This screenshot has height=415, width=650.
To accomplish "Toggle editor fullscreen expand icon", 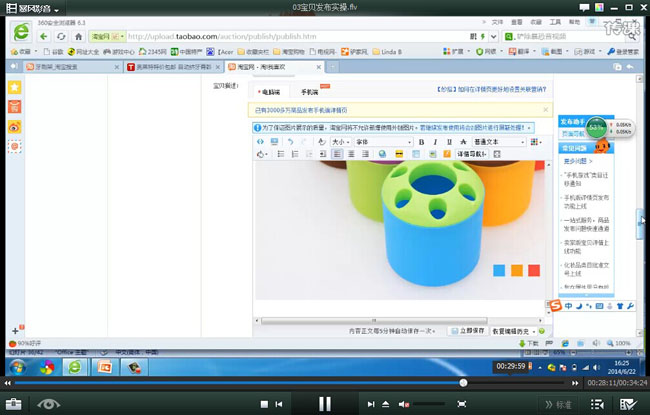I will [x=497, y=154].
